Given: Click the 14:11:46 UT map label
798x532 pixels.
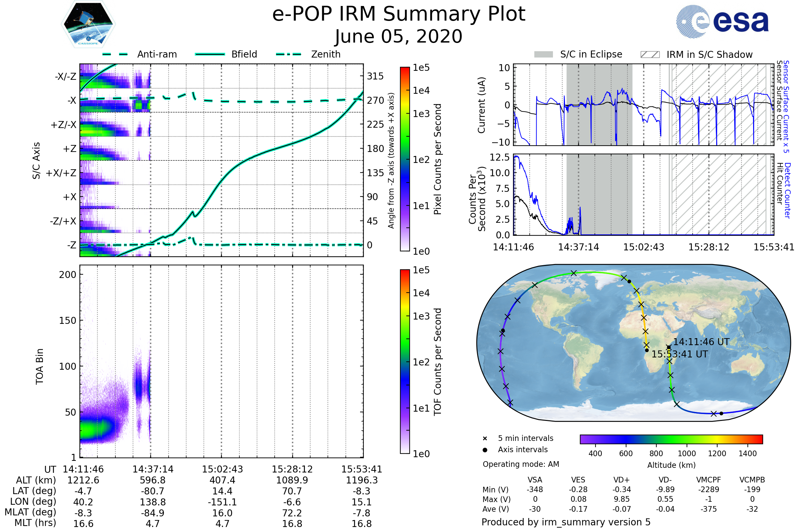Looking at the screenshot, I should pos(701,342).
